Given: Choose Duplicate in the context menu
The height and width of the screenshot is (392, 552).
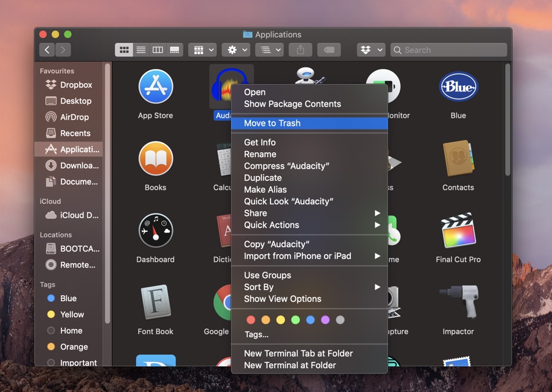Looking at the screenshot, I should [310, 178].
